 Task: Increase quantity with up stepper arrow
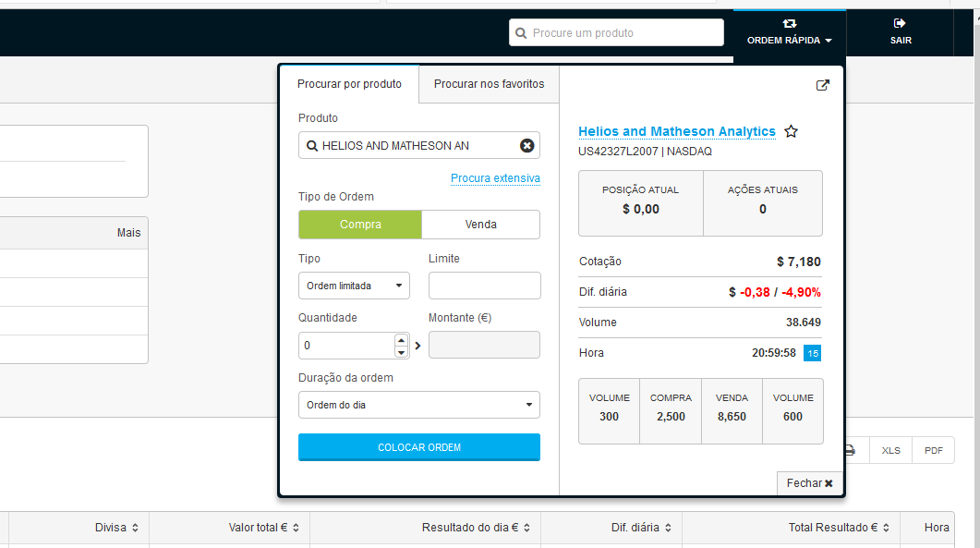[401, 340]
